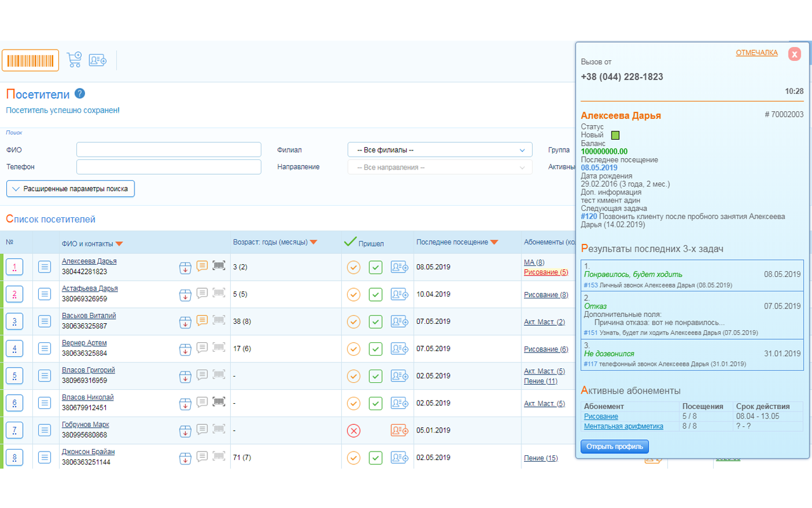Toggle green attendance checkbox for Власов Григорий
The width and height of the screenshot is (812, 508).
(376, 377)
